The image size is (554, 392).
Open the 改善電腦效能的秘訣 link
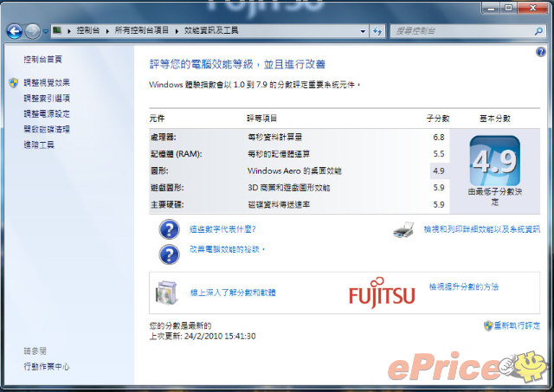[227, 249]
